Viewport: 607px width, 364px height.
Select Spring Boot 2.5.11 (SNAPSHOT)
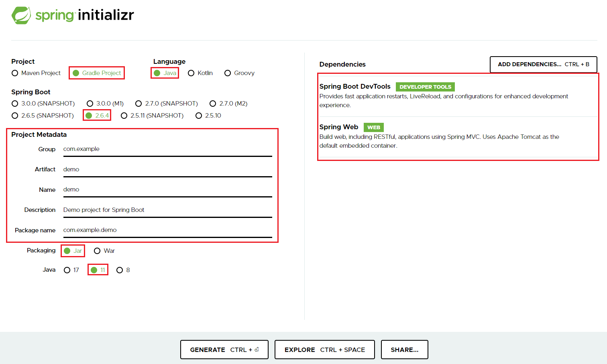tap(152, 116)
